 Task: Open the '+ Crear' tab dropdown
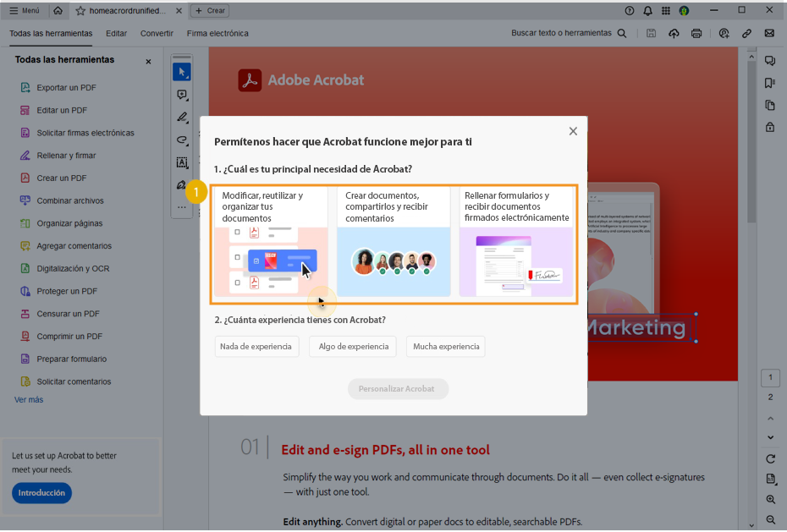point(210,10)
